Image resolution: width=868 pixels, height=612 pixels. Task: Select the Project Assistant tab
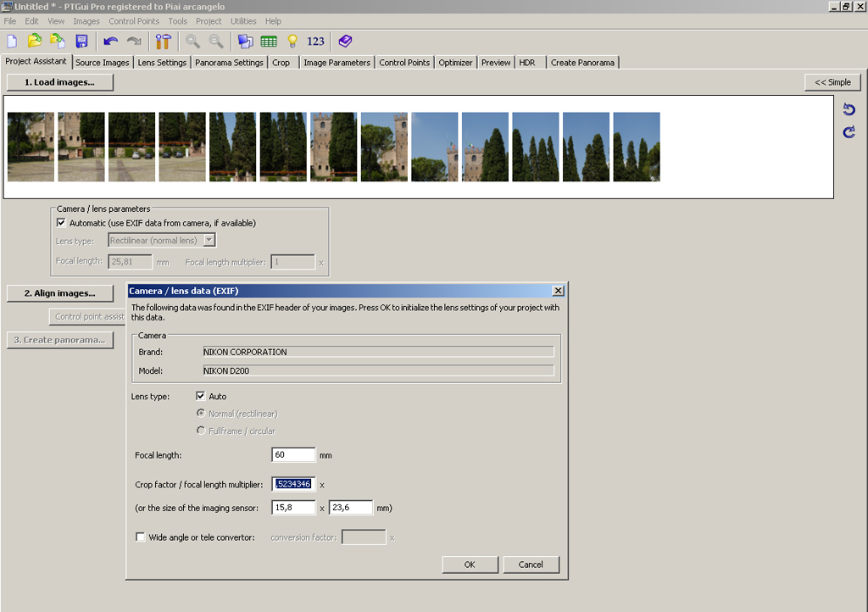(36, 61)
